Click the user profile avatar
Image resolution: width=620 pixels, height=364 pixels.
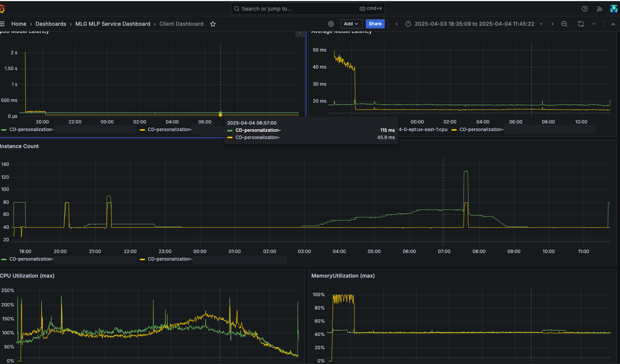click(x=614, y=9)
